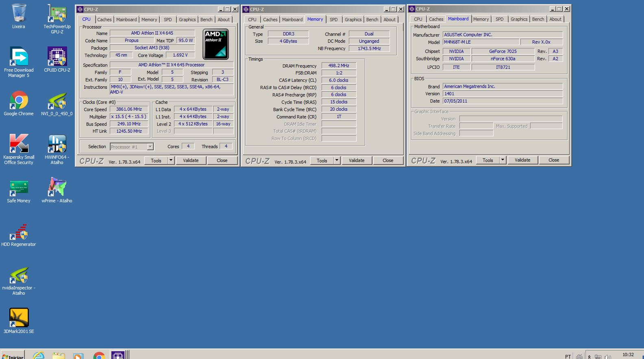Image resolution: width=644 pixels, height=359 pixels.
Task: Open Bench tab in Mainboard CPU-Z window
Action: 538,19
